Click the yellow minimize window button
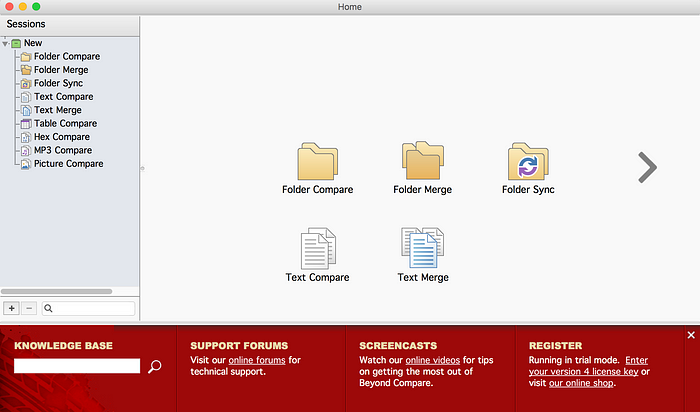 23,7
